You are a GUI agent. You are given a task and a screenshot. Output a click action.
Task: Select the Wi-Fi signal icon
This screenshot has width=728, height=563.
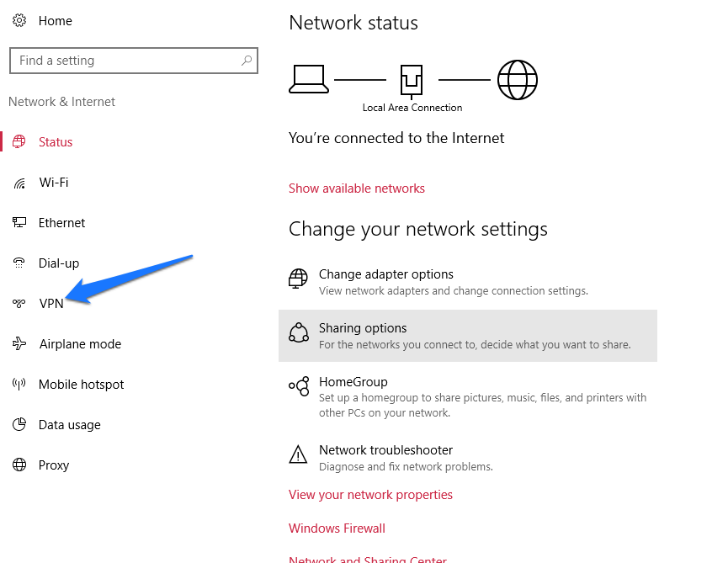[19, 183]
